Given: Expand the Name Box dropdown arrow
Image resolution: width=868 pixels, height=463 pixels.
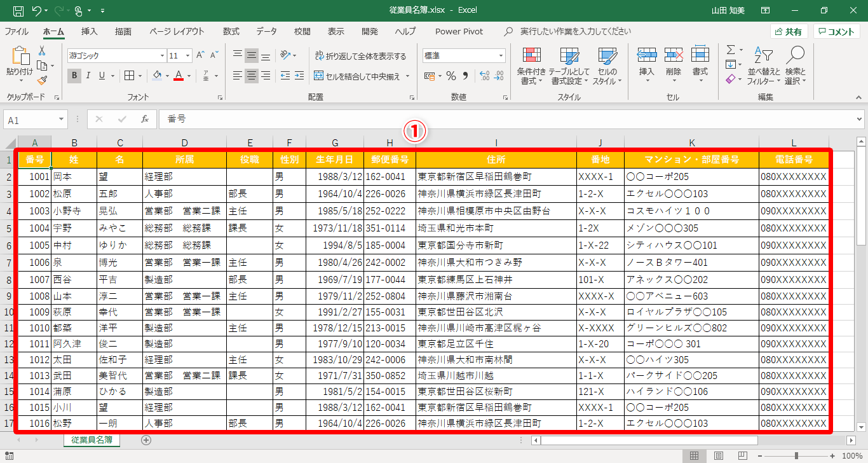Looking at the screenshot, I should click(62, 120).
